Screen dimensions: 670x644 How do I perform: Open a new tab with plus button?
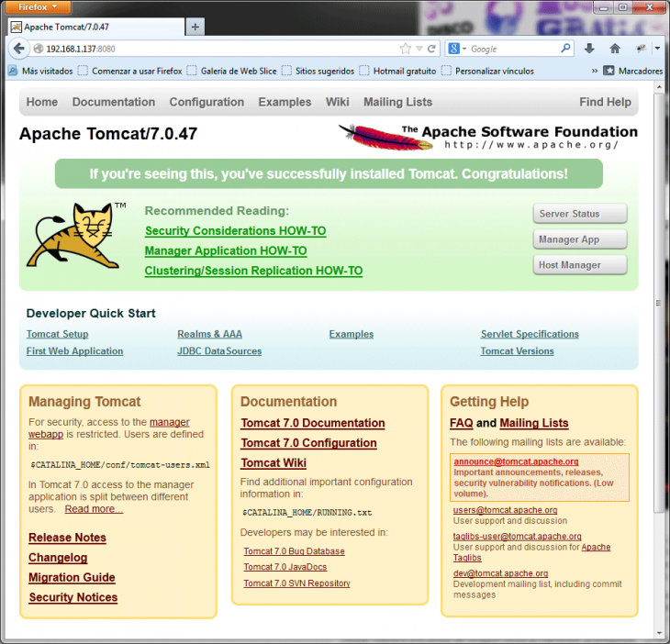(195, 27)
